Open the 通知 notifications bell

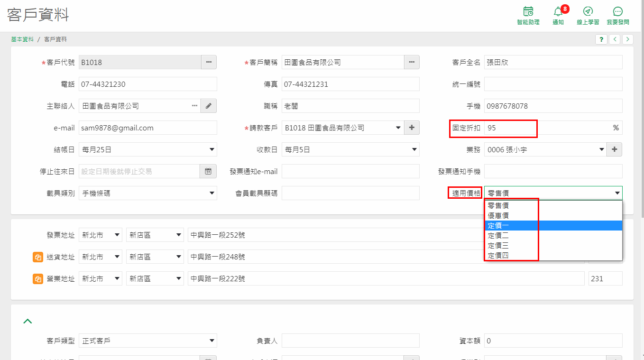point(558,16)
